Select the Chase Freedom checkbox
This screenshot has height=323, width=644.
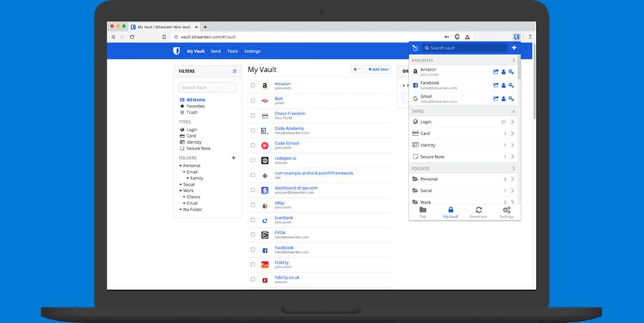253,115
